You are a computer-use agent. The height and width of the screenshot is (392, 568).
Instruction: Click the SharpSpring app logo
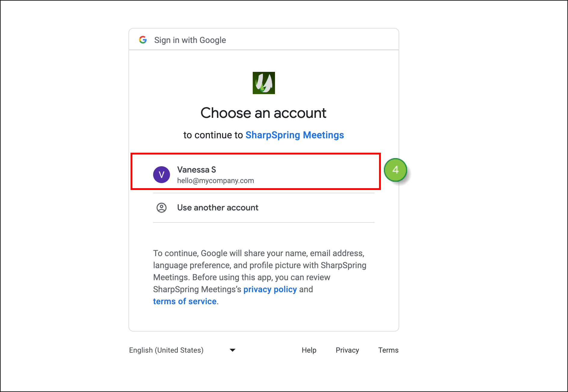(x=264, y=83)
